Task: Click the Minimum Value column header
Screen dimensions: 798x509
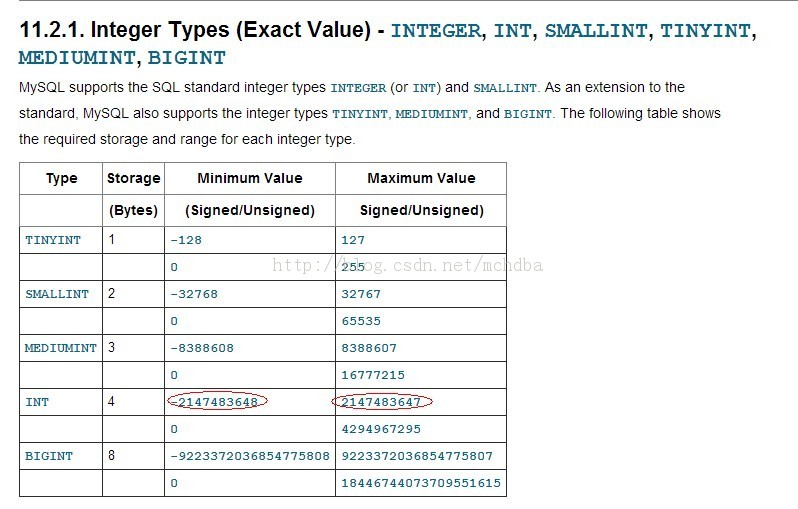Action: (x=250, y=178)
